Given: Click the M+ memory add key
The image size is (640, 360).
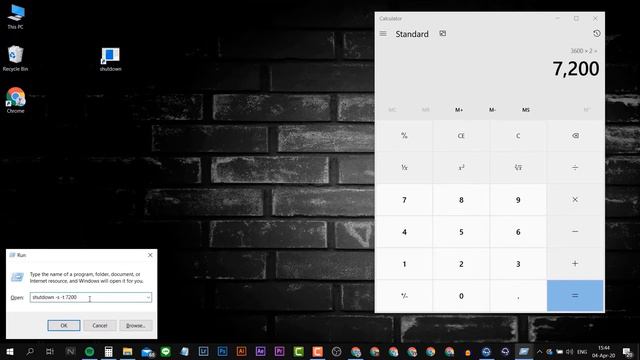Looking at the screenshot, I should (459, 110).
